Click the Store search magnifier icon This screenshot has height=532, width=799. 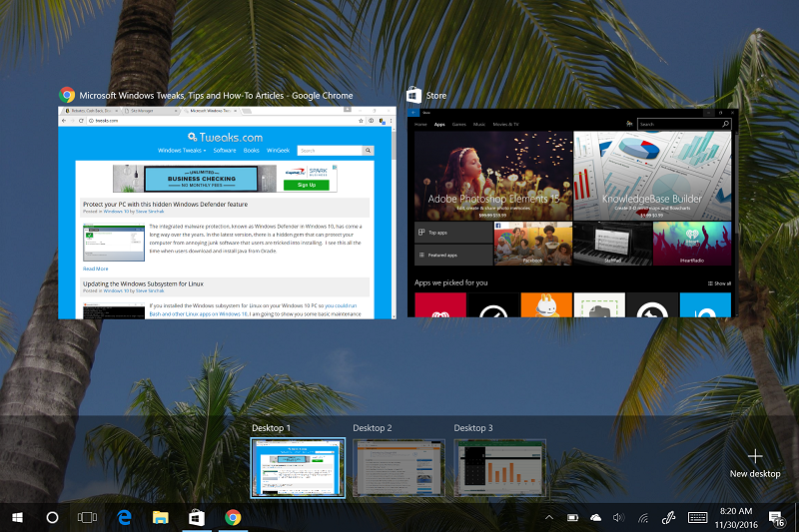tap(726, 124)
